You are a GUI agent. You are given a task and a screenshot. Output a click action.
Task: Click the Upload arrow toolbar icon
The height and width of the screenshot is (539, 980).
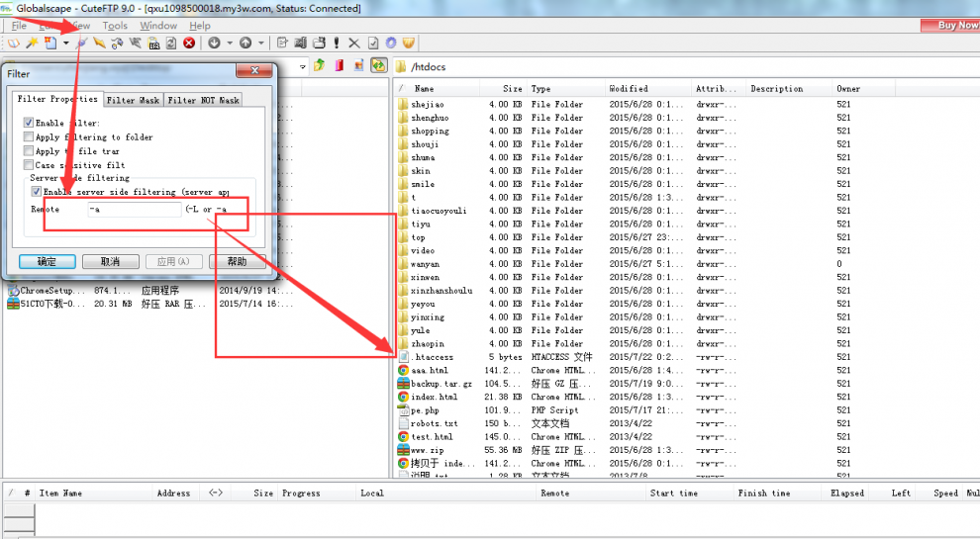(x=245, y=44)
